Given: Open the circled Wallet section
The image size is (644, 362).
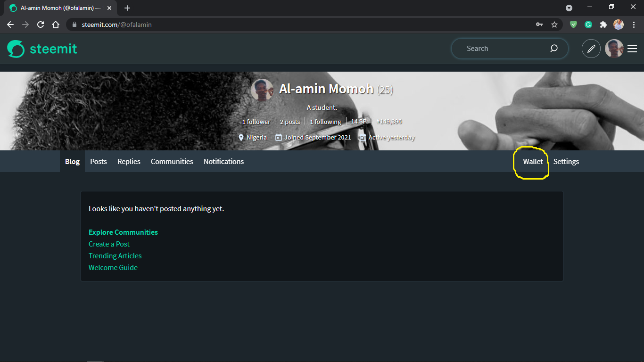Looking at the screenshot, I should (x=532, y=161).
